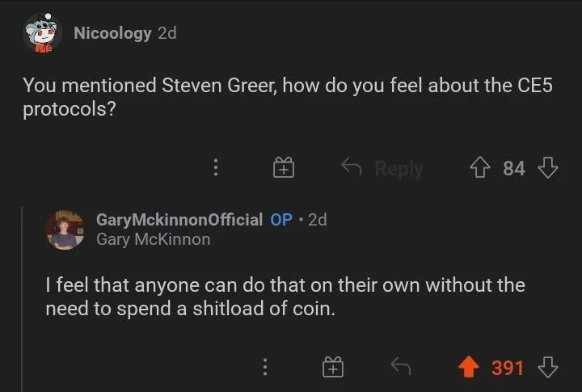Click the 2d timestamp beside Nicoology
The height and width of the screenshot is (392, 582).
pos(167,33)
